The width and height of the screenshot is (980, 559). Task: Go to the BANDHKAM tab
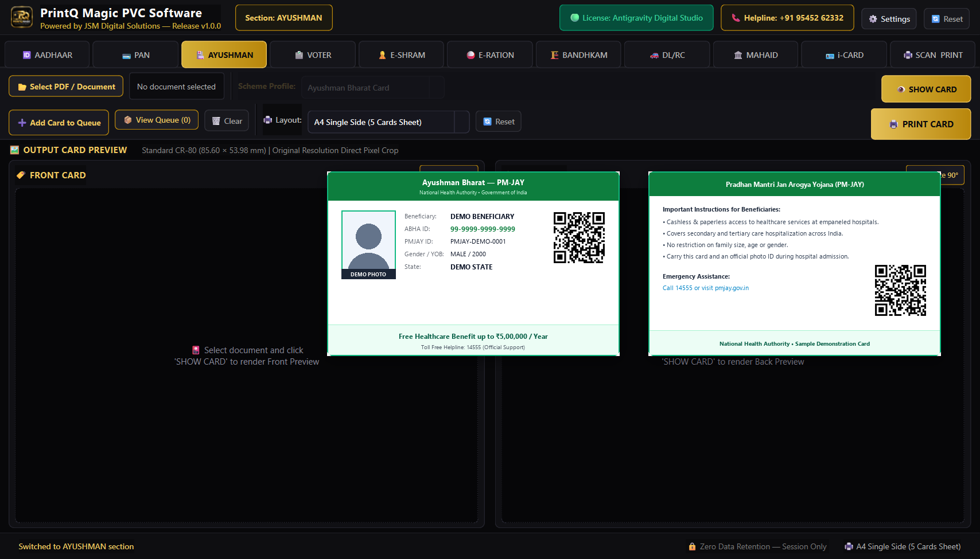coord(578,55)
